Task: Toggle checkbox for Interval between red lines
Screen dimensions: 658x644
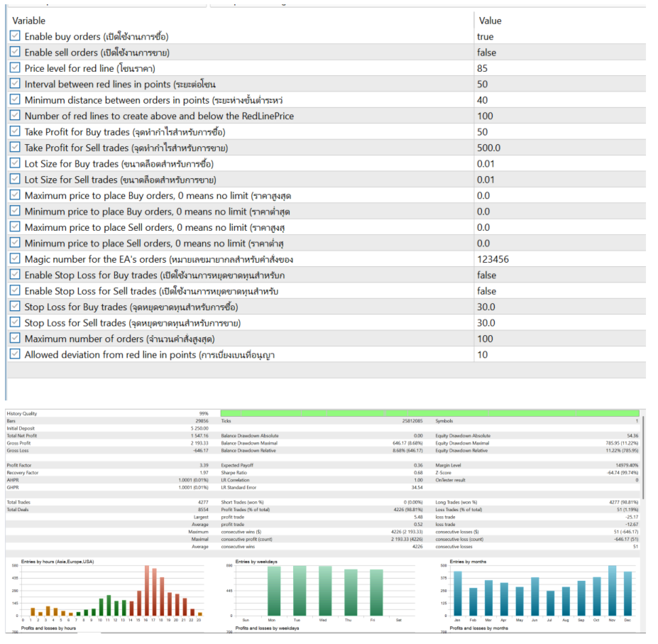Action: point(15,84)
